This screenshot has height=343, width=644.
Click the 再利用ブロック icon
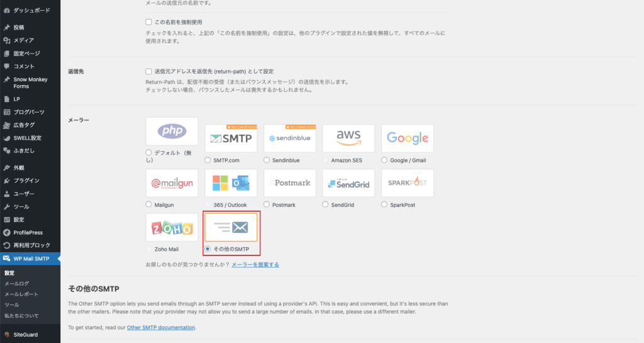pyautogui.click(x=6, y=245)
